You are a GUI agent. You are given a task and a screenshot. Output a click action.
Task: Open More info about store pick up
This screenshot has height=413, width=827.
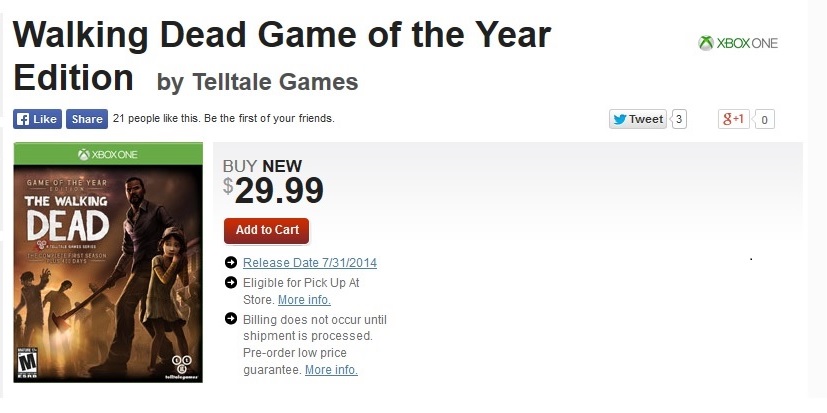click(304, 300)
